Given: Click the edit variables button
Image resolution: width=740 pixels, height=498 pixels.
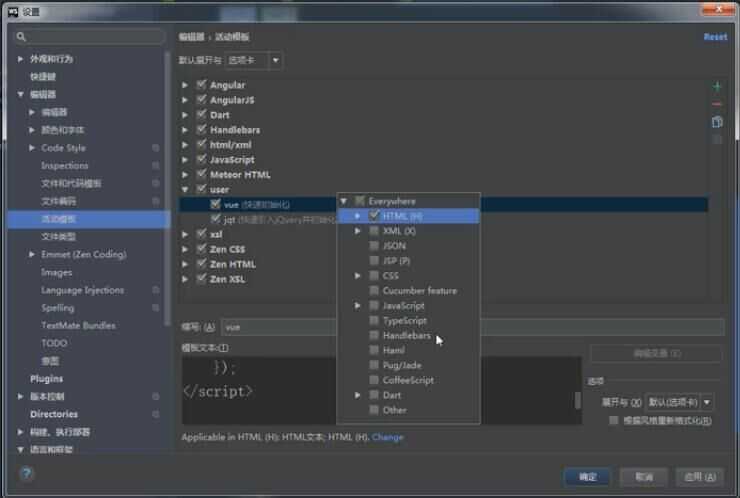Looking at the screenshot, I should click(x=656, y=353).
